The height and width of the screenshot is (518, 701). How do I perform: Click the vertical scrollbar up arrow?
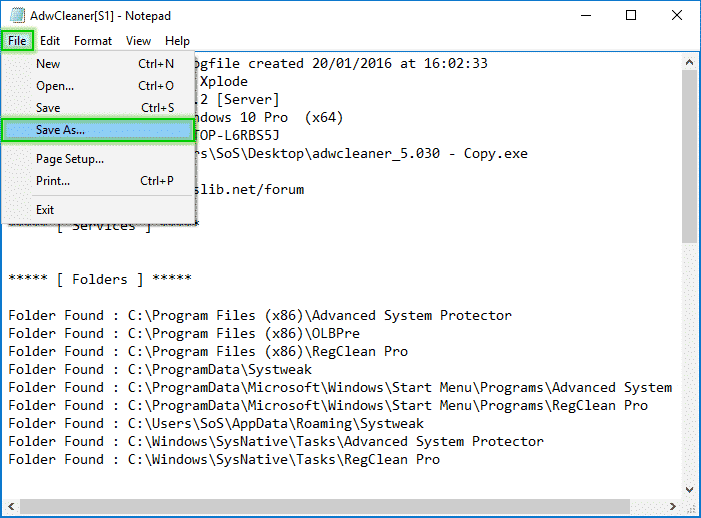click(690, 62)
